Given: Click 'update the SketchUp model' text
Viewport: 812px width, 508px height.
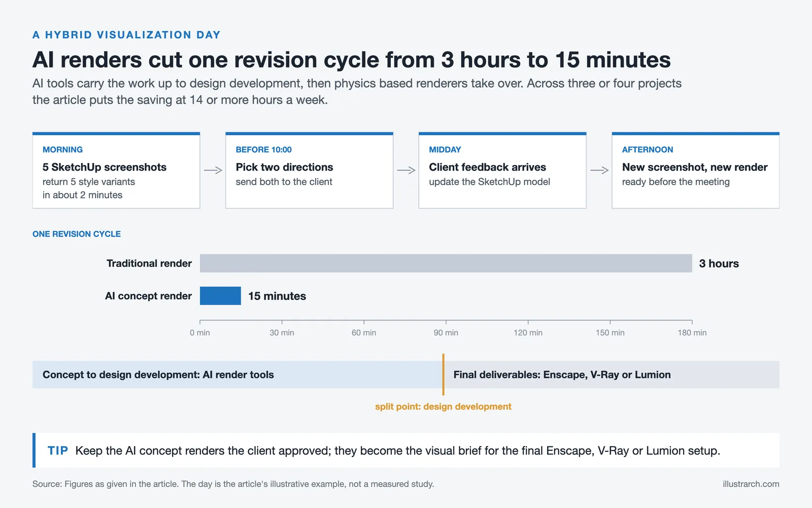Looking at the screenshot, I should 489,182.
